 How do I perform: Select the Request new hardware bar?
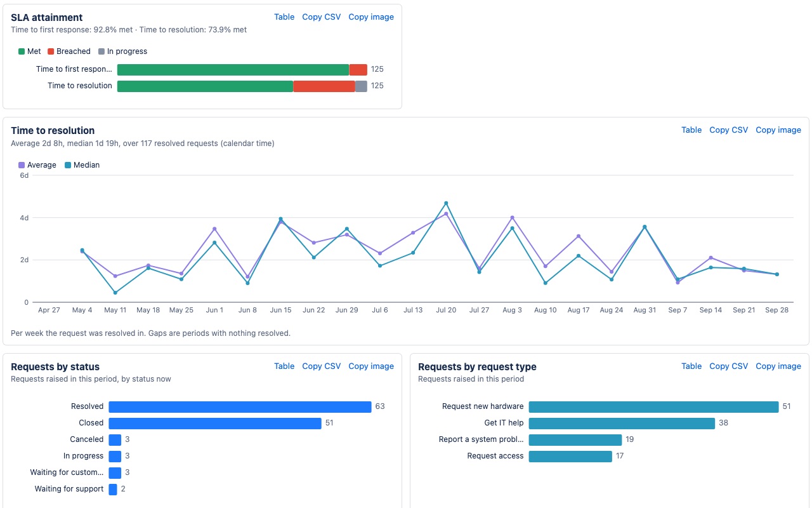click(x=653, y=406)
